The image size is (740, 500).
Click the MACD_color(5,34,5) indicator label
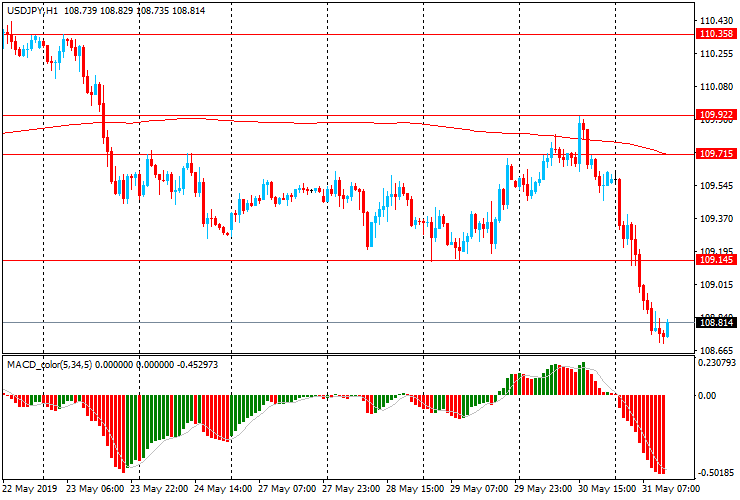(50, 364)
